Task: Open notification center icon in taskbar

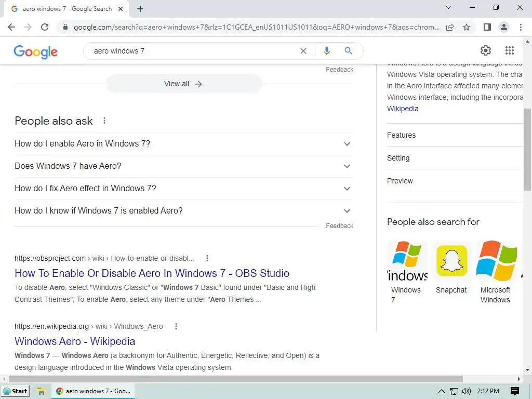Action: (515, 391)
